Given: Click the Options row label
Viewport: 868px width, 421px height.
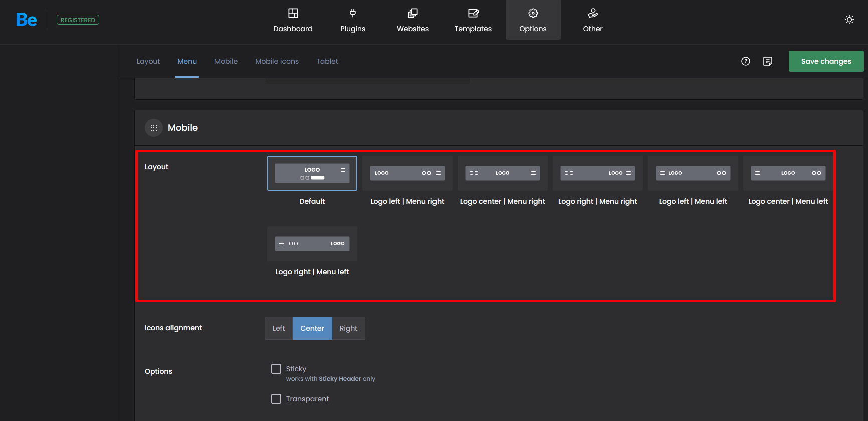Looking at the screenshot, I should 158,371.
